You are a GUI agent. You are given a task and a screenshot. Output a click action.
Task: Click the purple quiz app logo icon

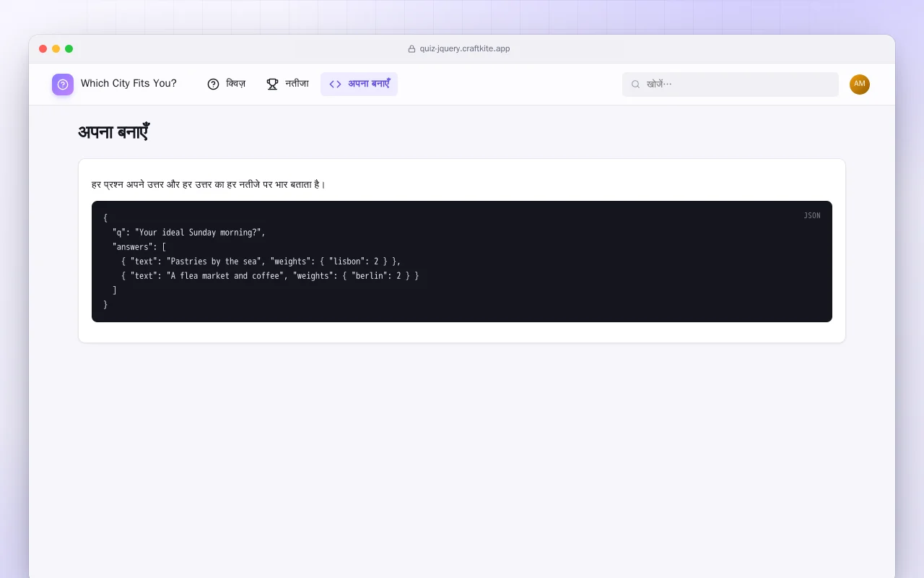(63, 85)
